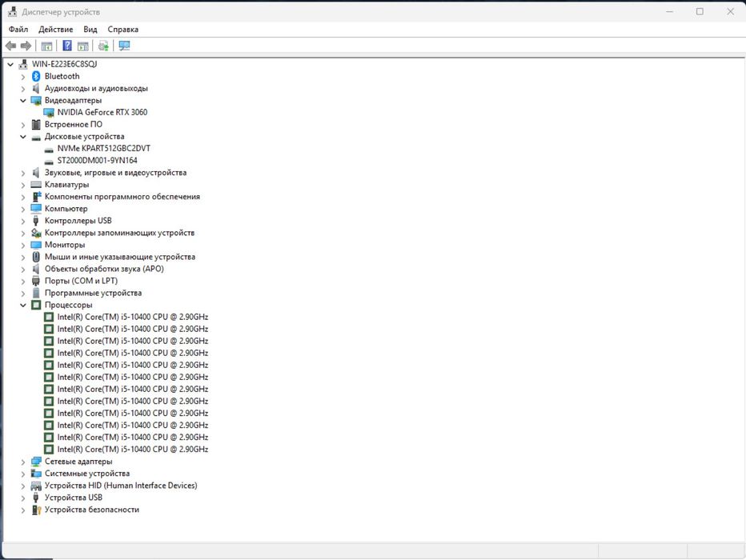746x560 pixels.
Task: Click the Forward arrow toolbar icon
Action: coord(26,46)
